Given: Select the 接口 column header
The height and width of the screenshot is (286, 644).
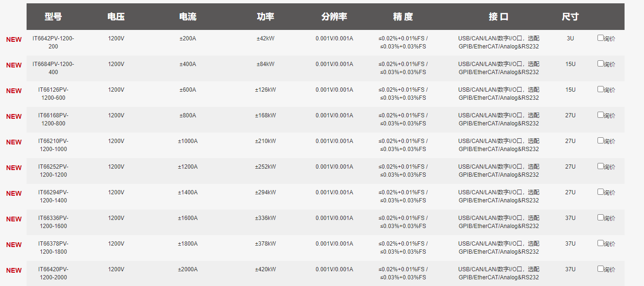Looking at the screenshot, I should point(498,17).
